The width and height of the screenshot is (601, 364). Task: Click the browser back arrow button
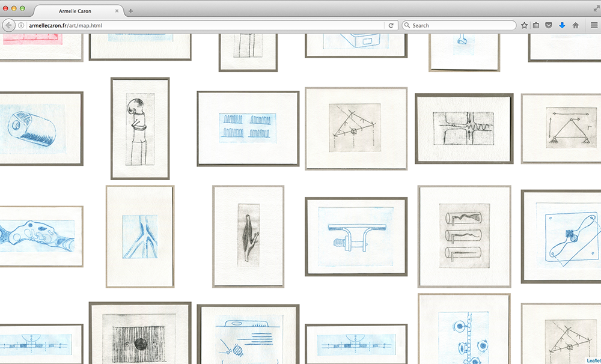[x=8, y=25]
